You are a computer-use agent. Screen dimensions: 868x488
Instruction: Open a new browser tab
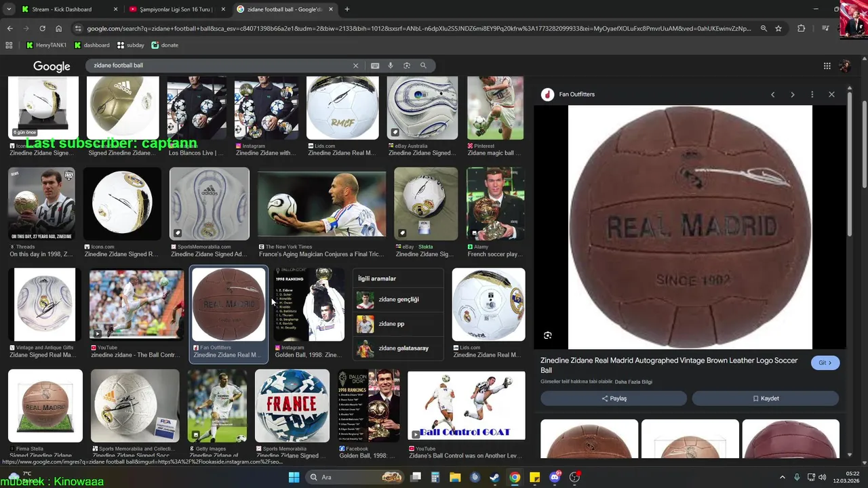pos(347,9)
